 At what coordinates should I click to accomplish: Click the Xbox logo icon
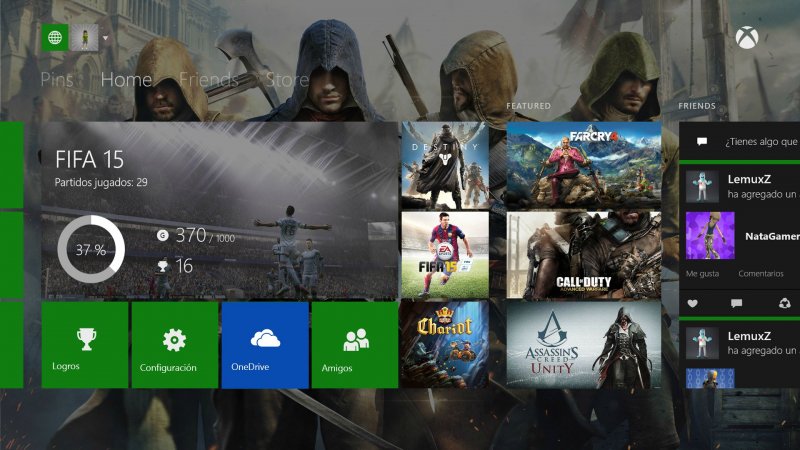pos(747,38)
